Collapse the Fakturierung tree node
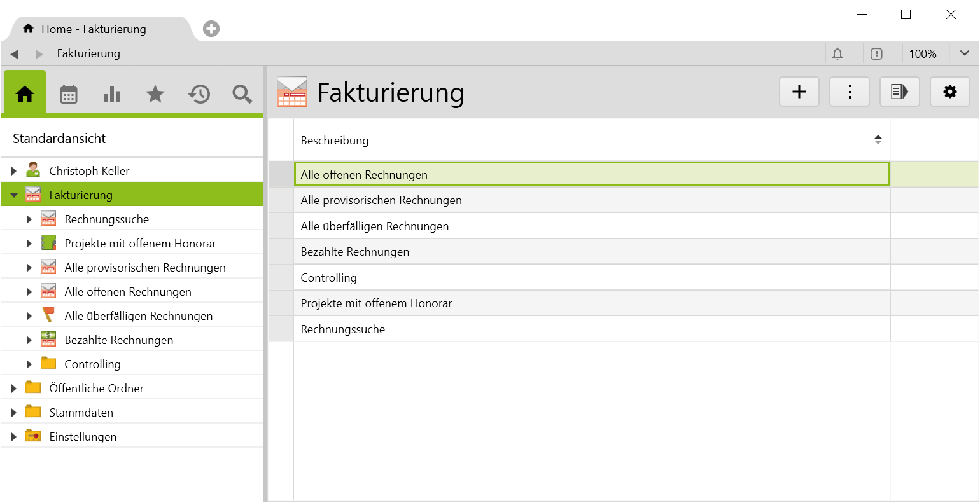Screen dimensions: 980x503 pyautogui.click(x=14, y=195)
